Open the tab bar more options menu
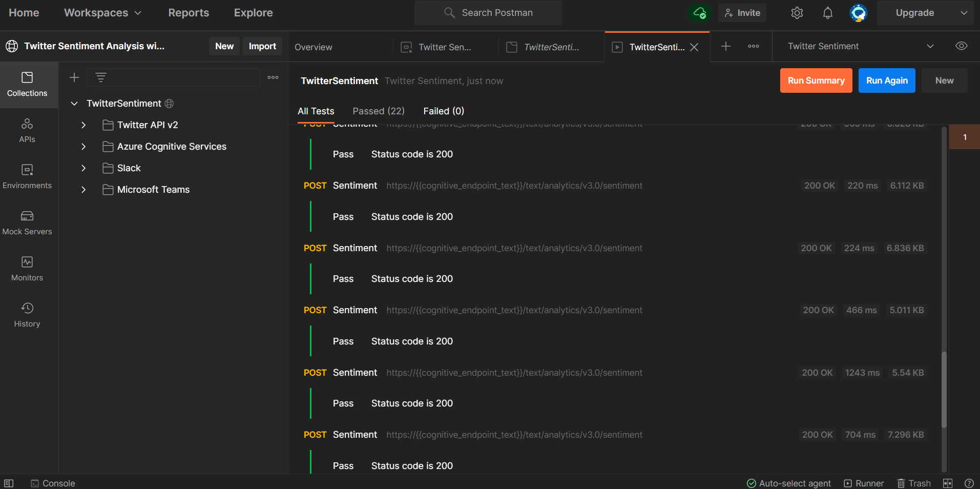 point(754,46)
